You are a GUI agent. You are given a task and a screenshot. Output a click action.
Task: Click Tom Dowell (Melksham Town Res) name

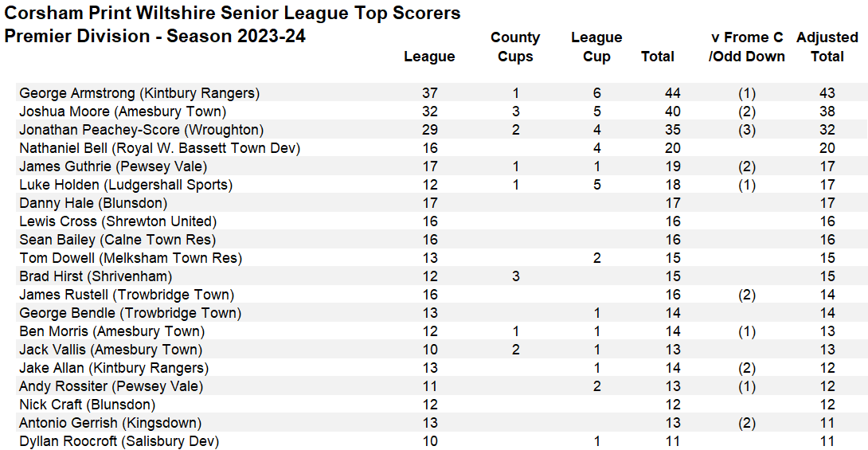click(131, 258)
